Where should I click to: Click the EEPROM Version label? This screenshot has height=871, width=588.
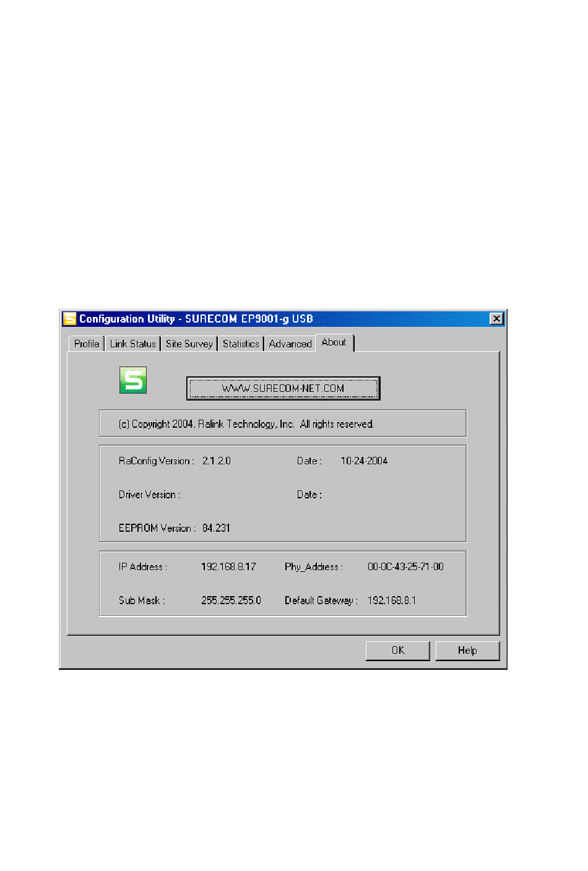click(x=157, y=529)
